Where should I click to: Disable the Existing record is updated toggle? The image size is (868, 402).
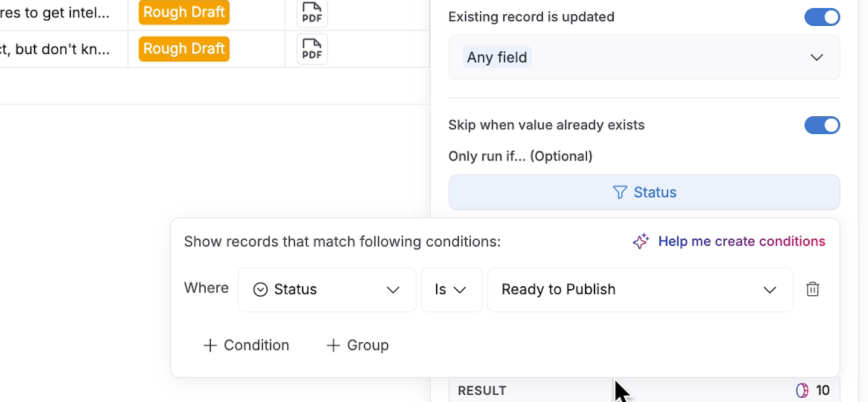(x=822, y=17)
